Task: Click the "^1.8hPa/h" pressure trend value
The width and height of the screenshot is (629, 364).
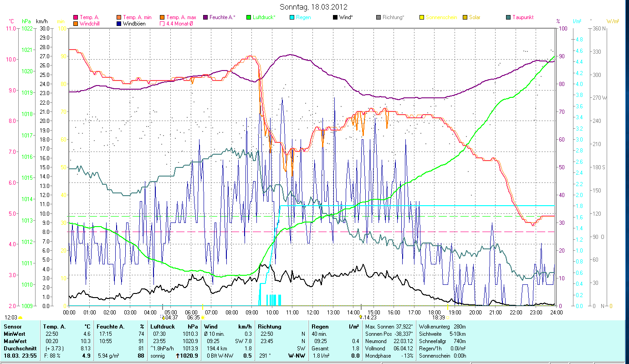Action: (162, 349)
